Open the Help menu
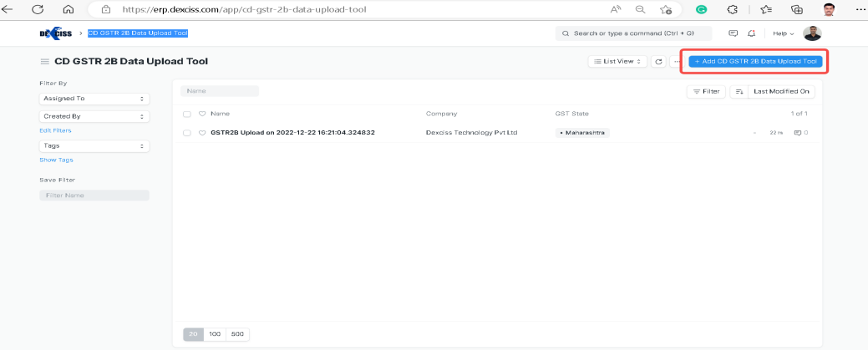 coord(783,33)
